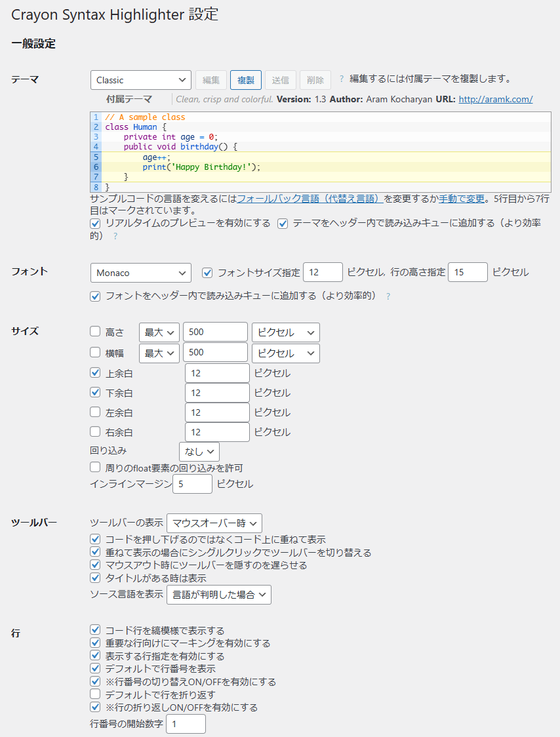This screenshot has width=560, height=737.
Task: Open the フォールバック言語（代替え言語） link
Action: coord(310,199)
